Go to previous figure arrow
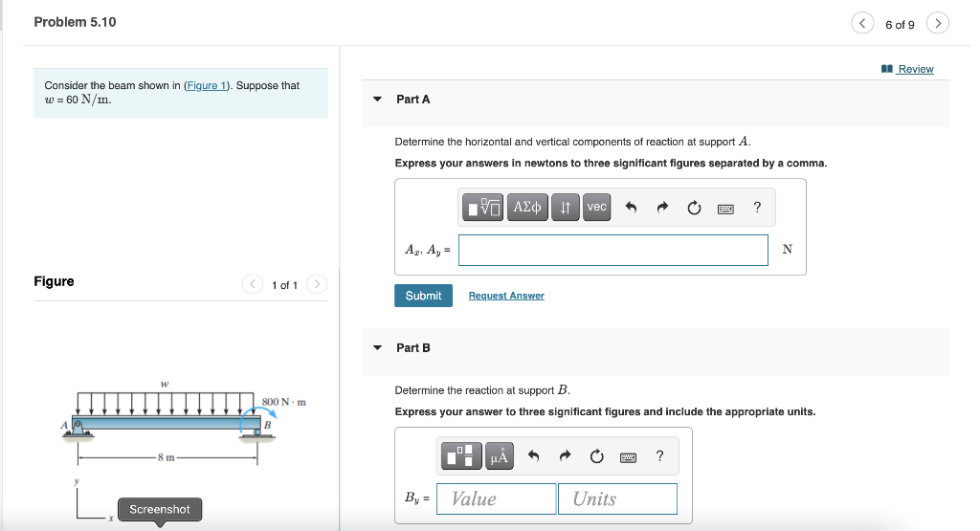This screenshot has height=531, width=980. click(x=252, y=284)
